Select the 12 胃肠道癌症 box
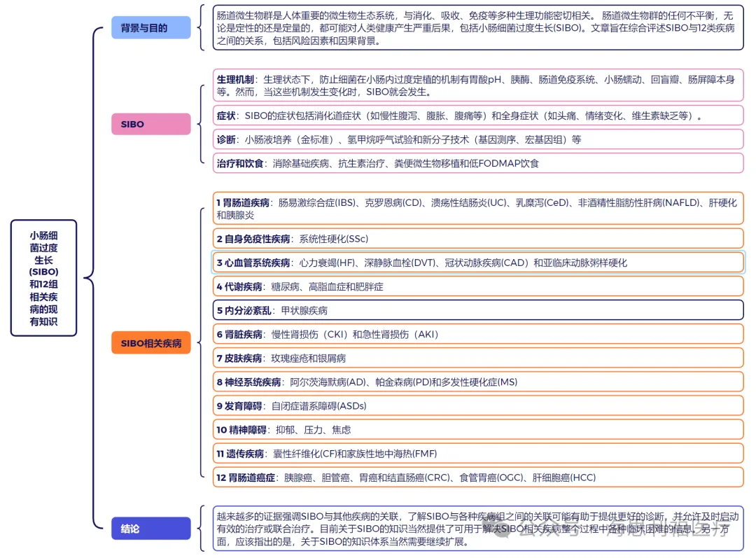The width and height of the screenshot is (756, 558). pos(478,477)
